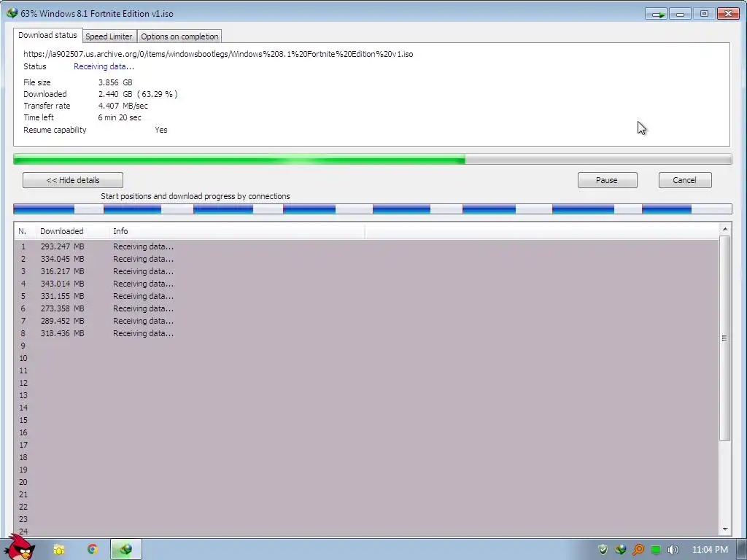Click the green overall download progress bar
The image size is (747, 560).
[373, 159]
